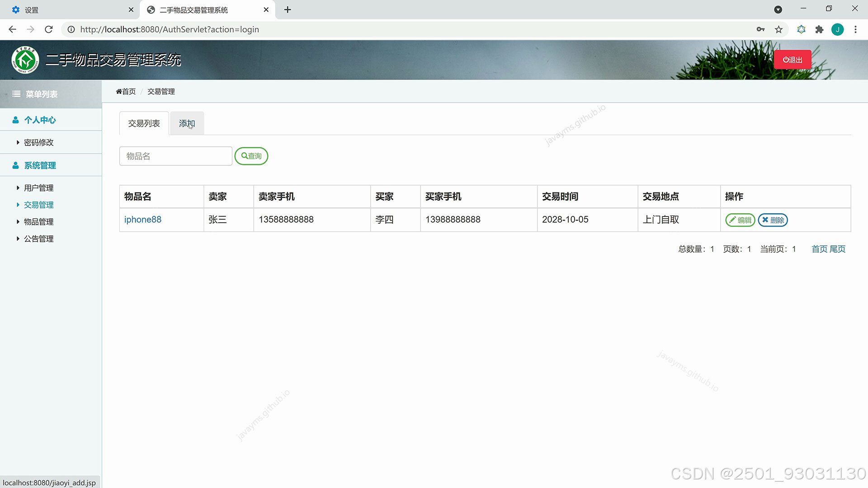Screen dimensions: 868x488
Task: Expand the 公告管理 sidebar arrow
Action: coord(18,239)
